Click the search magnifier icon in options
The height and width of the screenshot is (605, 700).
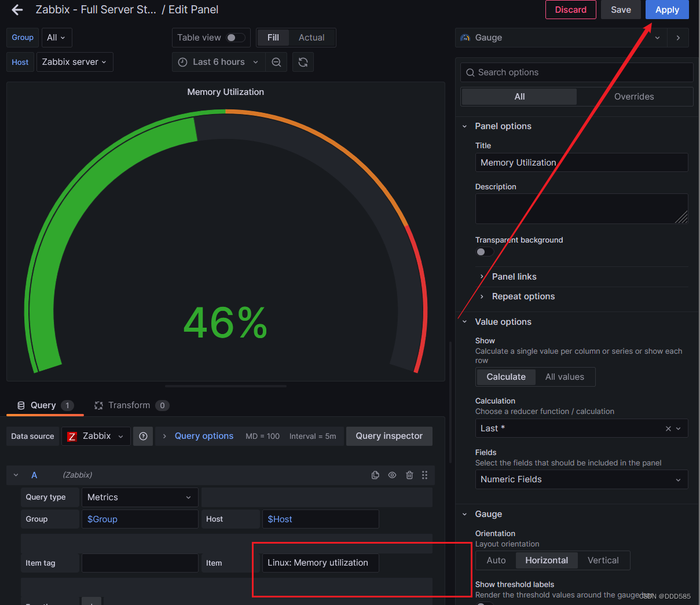coord(470,72)
